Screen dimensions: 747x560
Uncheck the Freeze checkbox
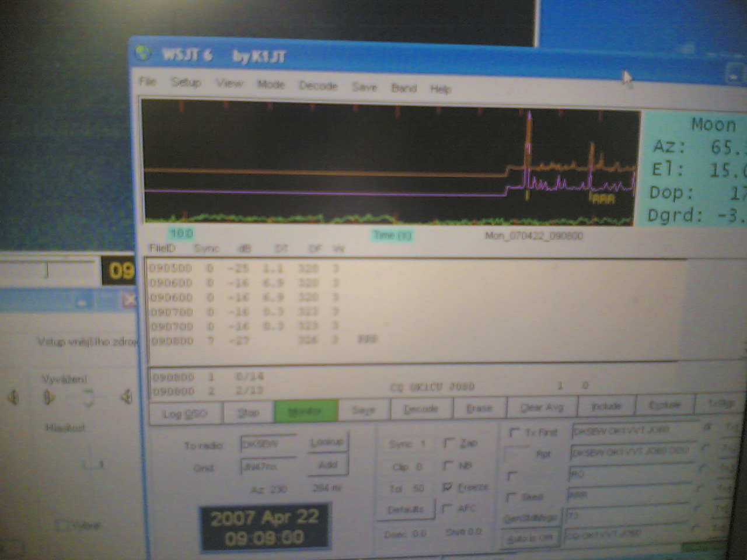click(447, 487)
